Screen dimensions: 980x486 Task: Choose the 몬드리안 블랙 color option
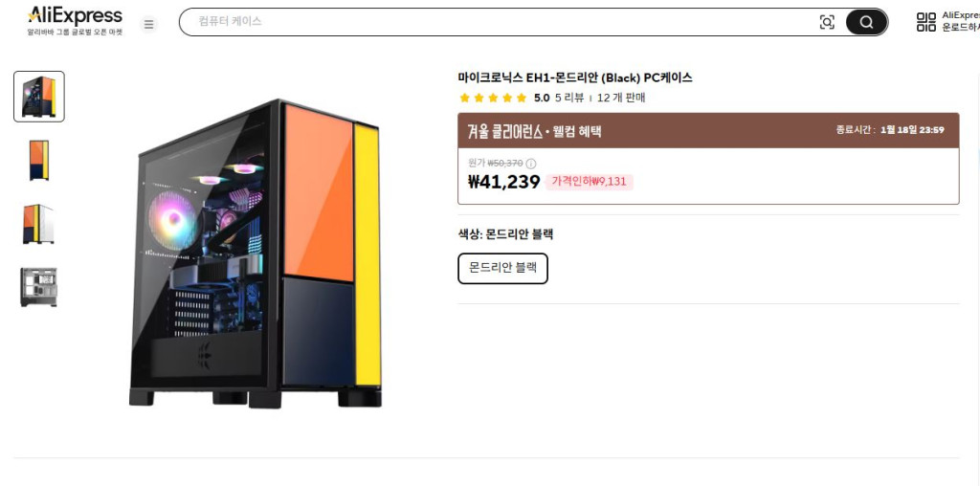(x=502, y=269)
